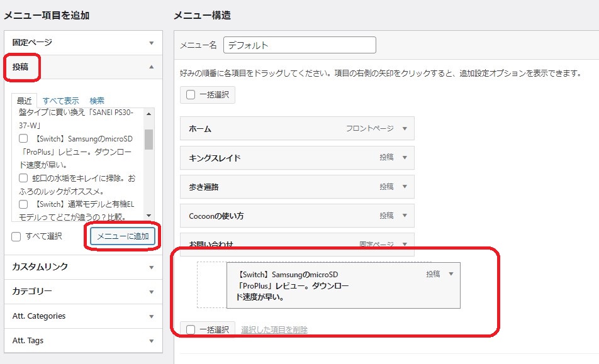
Task: Select the キングスレイド menu item
Action: pos(297,158)
